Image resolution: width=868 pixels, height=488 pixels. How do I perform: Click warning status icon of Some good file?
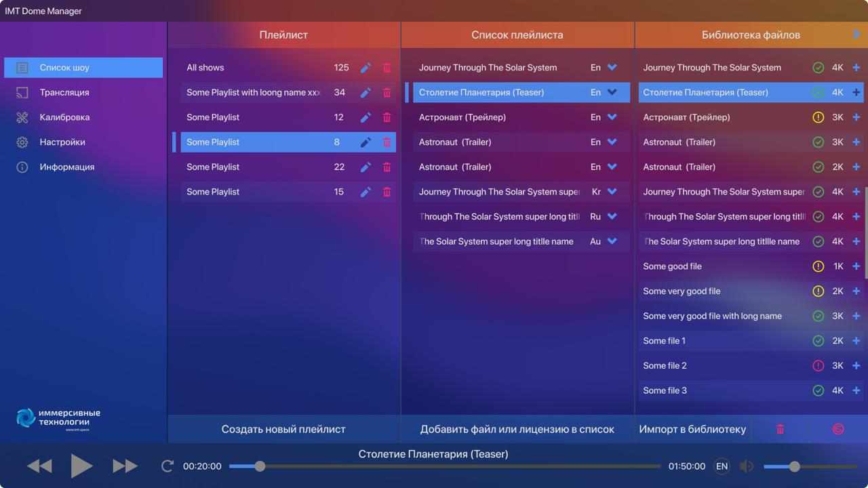pyautogui.click(x=818, y=266)
